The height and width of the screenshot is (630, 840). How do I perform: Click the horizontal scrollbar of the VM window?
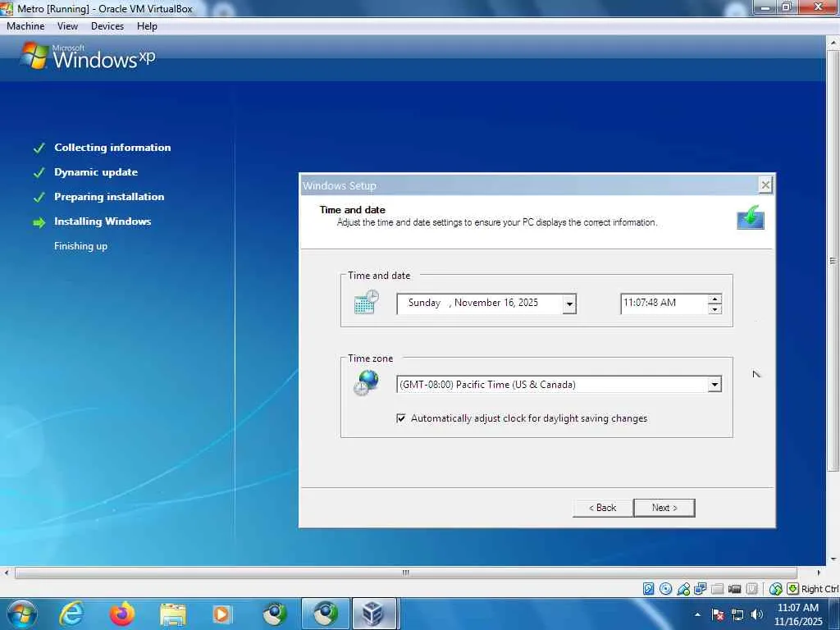405,573
